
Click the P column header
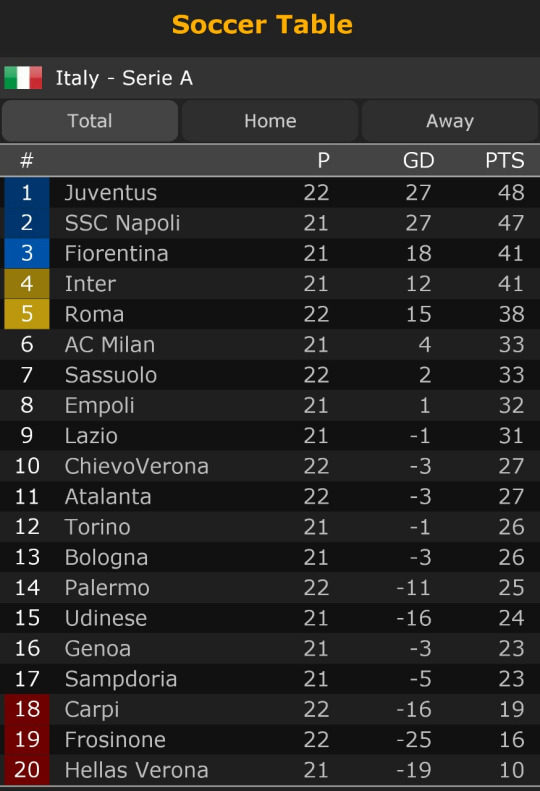323,160
